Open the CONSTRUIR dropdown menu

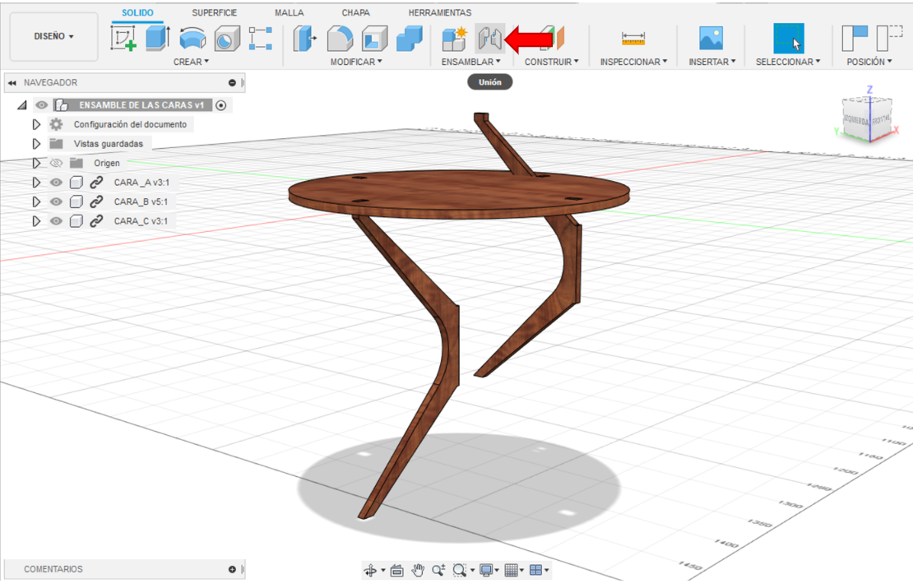(x=551, y=62)
